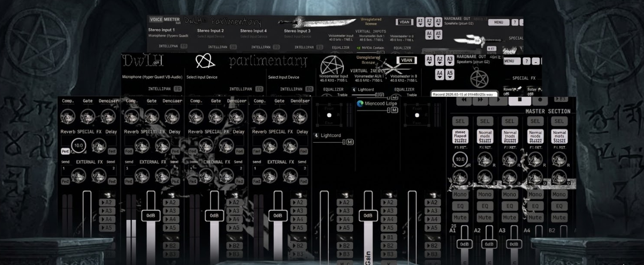
Task: Click the ? help button in middle window
Action: [x=527, y=61]
